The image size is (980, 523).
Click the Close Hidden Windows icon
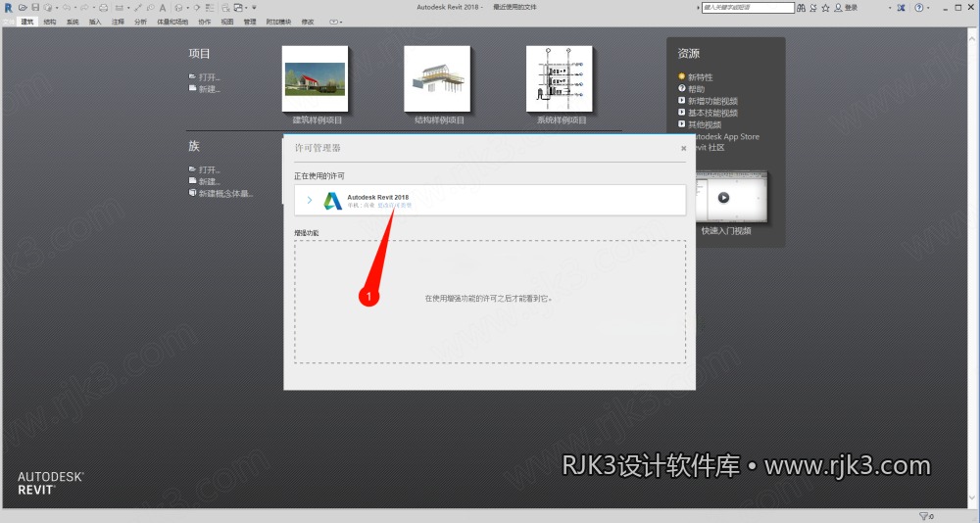[x=225, y=8]
